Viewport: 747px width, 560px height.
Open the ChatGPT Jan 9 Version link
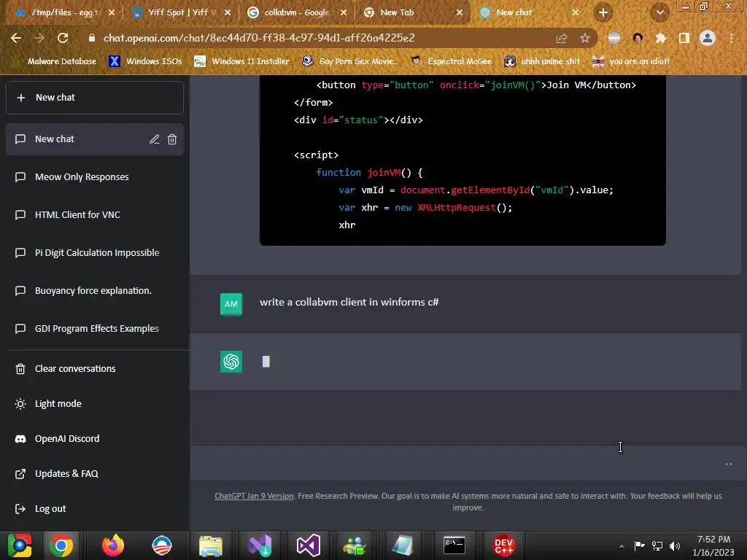(254, 496)
